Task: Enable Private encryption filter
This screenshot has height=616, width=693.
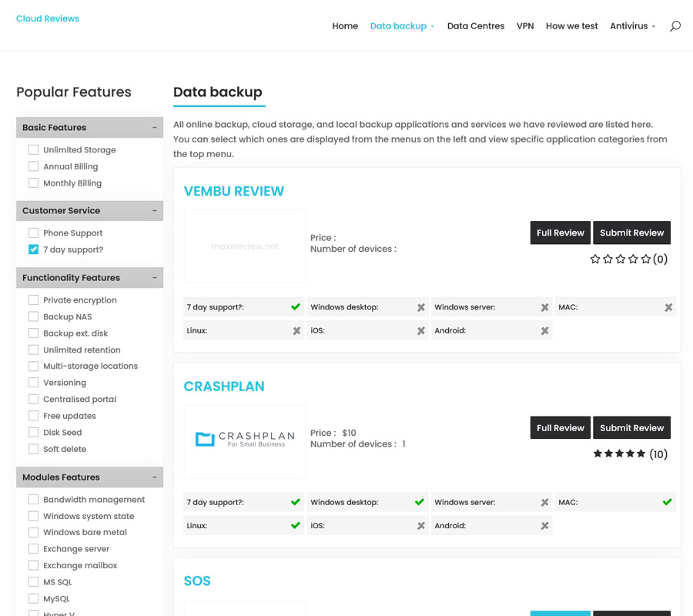Action: (x=33, y=300)
